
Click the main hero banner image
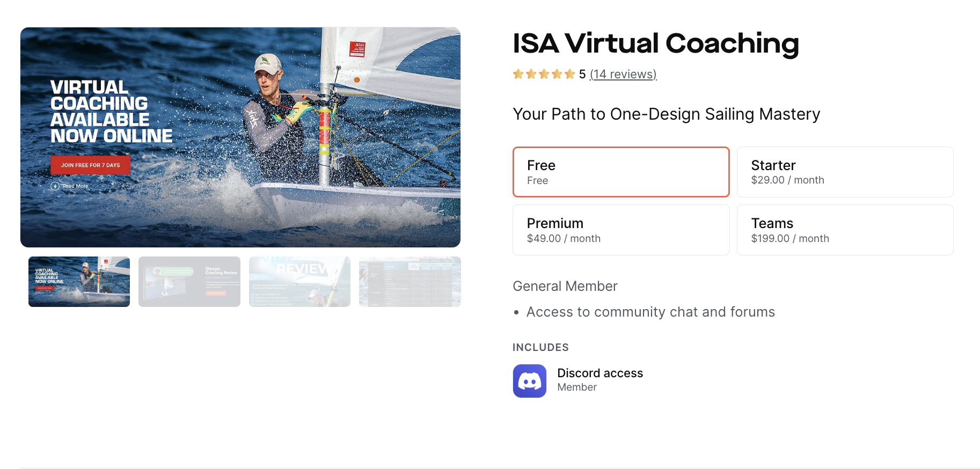click(x=240, y=137)
